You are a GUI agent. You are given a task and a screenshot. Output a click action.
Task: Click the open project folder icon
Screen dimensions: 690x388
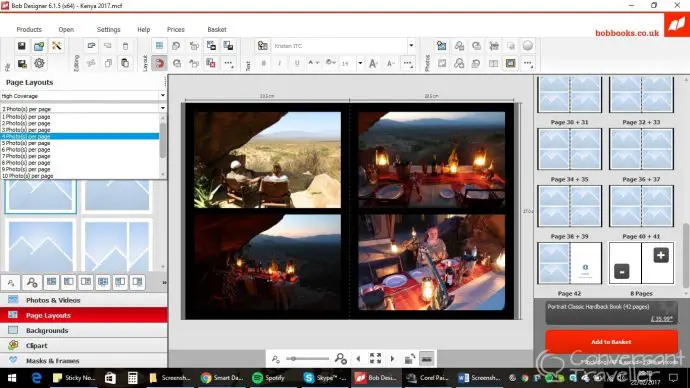tap(39, 46)
